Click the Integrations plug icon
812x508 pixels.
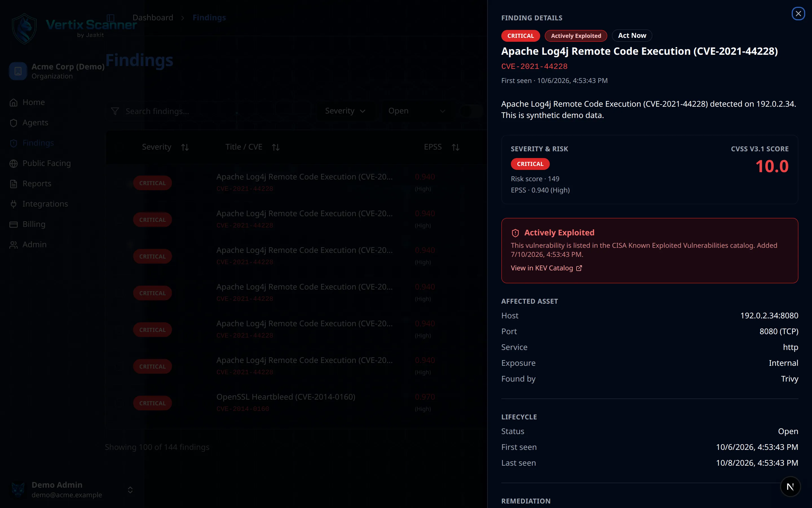14,204
